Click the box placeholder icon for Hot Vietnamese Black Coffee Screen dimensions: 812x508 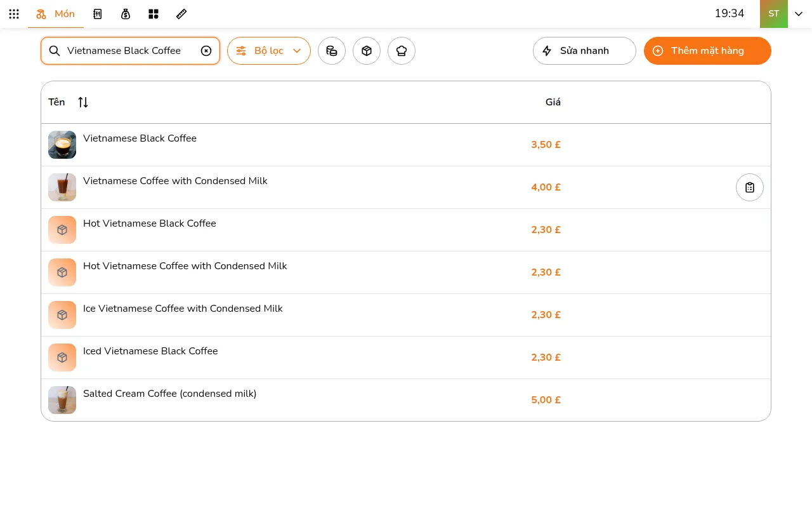(62, 230)
